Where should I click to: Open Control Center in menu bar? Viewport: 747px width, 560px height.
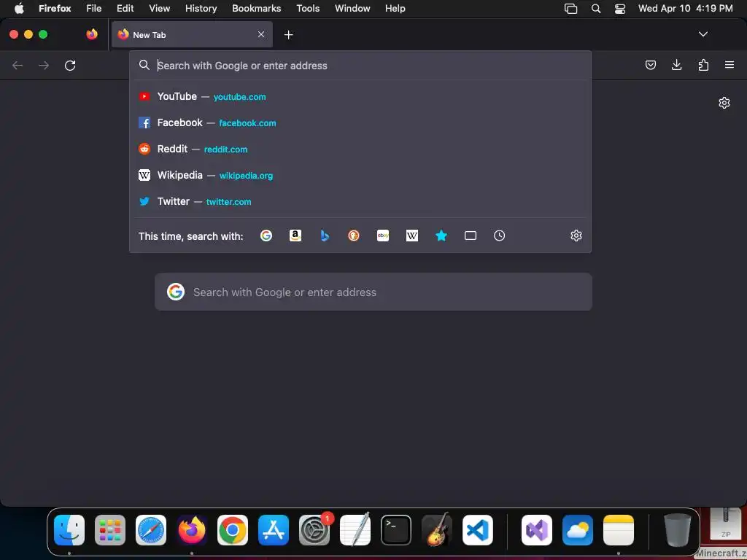[620, 8]
